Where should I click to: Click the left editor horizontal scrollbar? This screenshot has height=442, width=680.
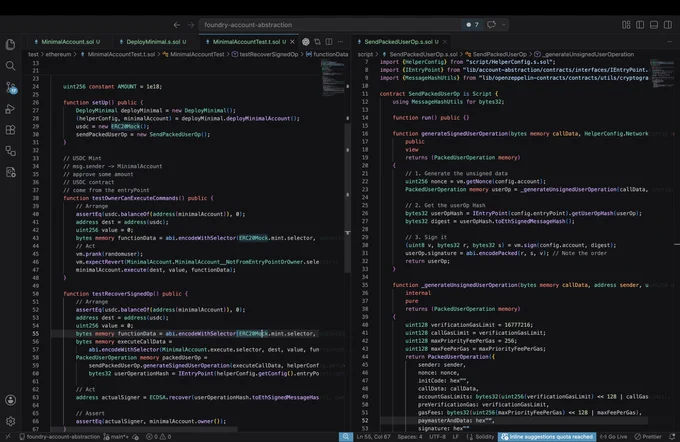click(144, 429)
